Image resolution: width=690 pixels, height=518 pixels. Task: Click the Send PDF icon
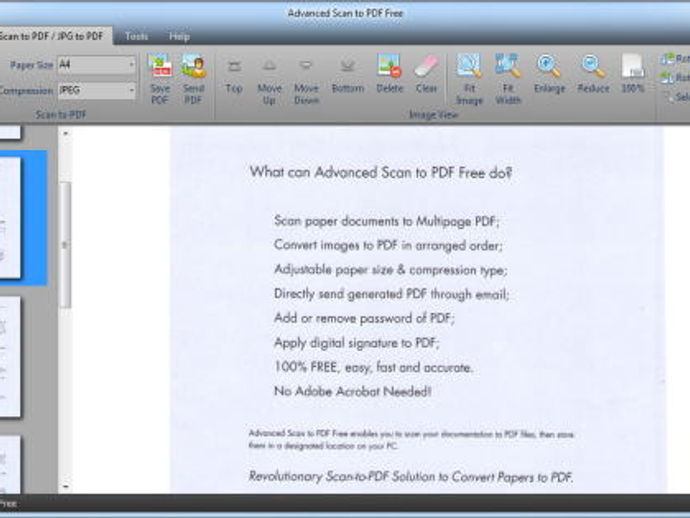pos(193,80)
